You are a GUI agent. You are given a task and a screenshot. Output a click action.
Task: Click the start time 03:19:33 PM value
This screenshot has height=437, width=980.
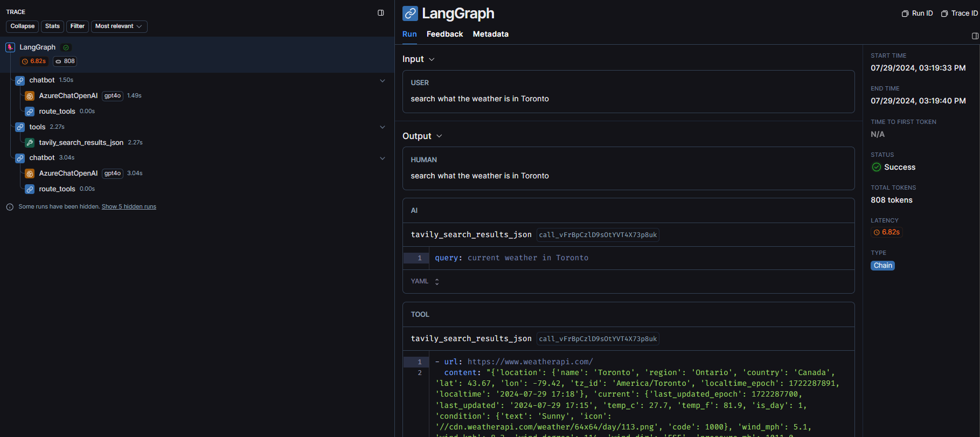(918, 68)
